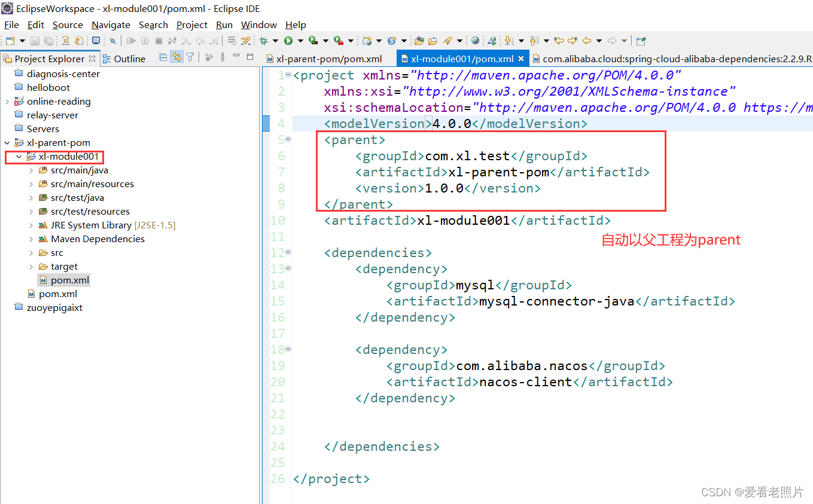The height and width of the screenshot is (504, 813).
Task: Expand the JRE System Library node
Action: click(31, 225)
